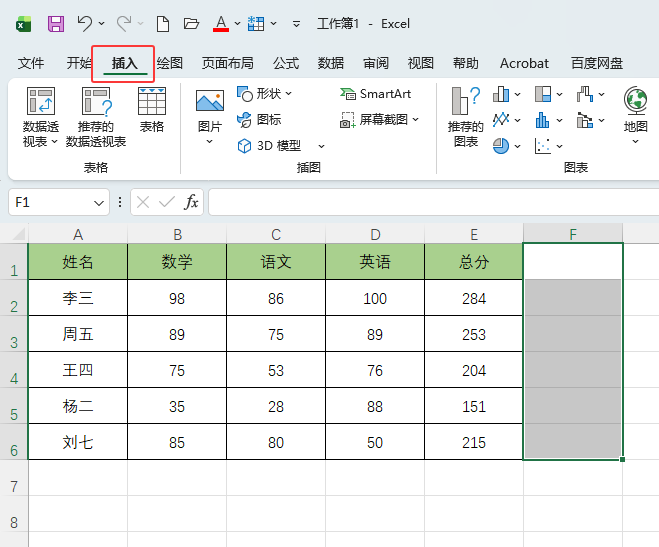Switch to the 插入 tab
Image resolution: width=659 pixels, height=547 pixels.
pyautogui.click(x=124, y=63)
